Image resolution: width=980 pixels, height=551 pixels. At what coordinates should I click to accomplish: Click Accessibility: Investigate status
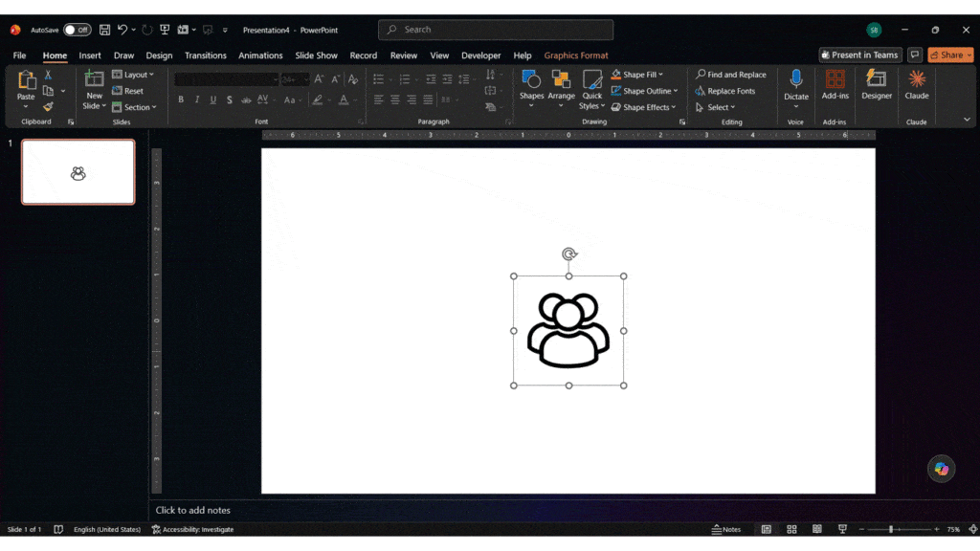(192, 529)
